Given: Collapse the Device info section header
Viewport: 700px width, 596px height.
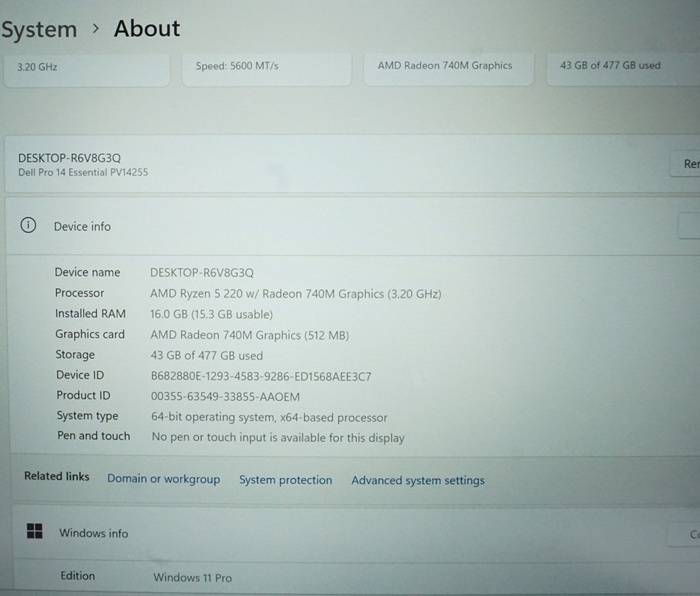Looking at the screenshot, I should (353, 226).
